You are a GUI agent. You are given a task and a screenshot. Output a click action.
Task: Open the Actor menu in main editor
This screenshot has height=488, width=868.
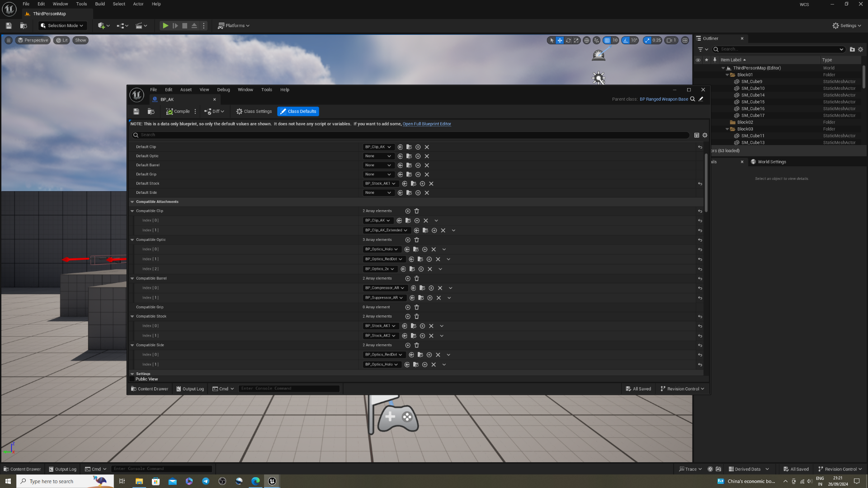(138, 4)
